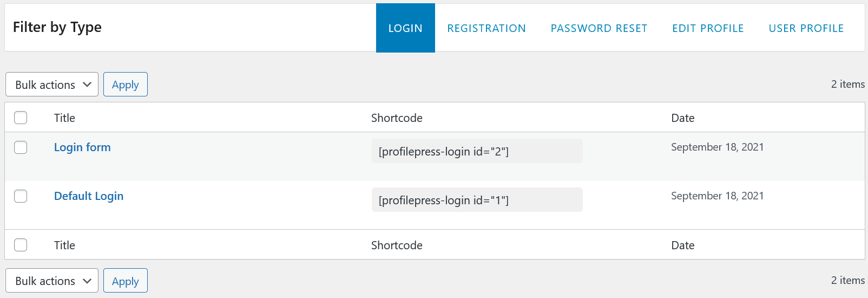Select the profilepress-login id="2" shortcode field
The height and width of the screenshot is (298, 868).
(477, 151)
